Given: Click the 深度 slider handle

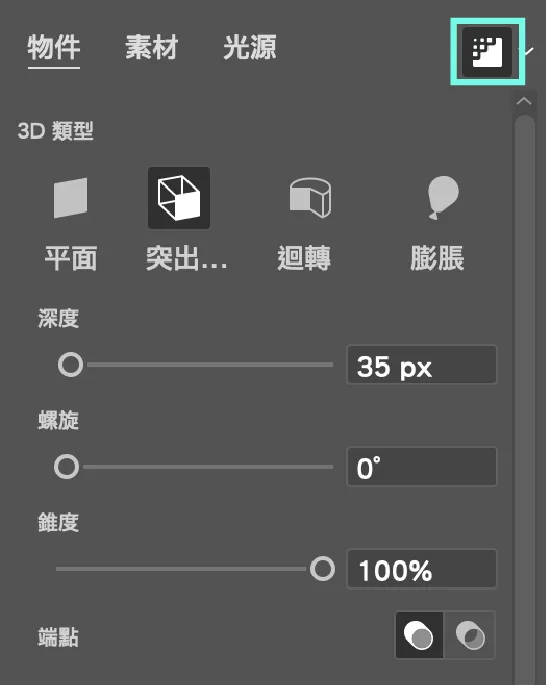Looking at the screenshot, I should pyautogui.click(x=70, y=364).
